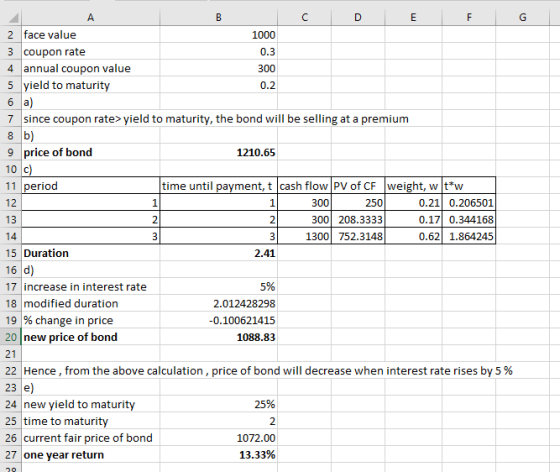Click the weight 0.21 cell
Image resolution: width=560 pixels, height=472 pixels.
click(413, 202)
